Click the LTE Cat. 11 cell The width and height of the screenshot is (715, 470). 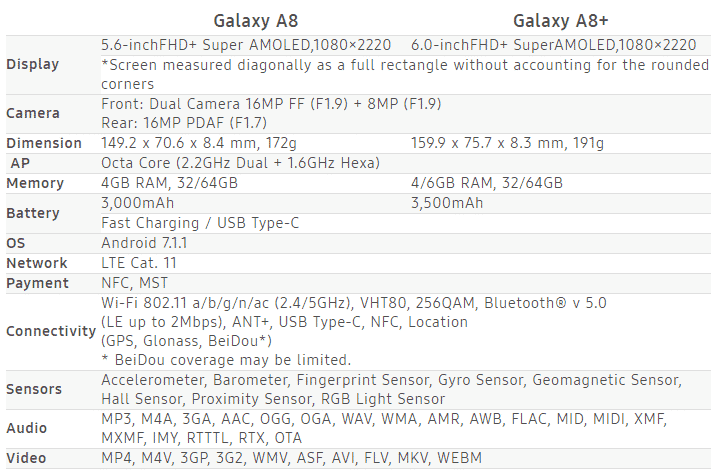click(x=140, y=263)
